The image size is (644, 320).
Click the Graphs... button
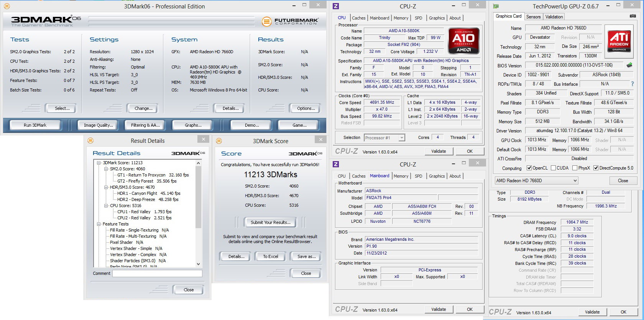coord(193,125)
